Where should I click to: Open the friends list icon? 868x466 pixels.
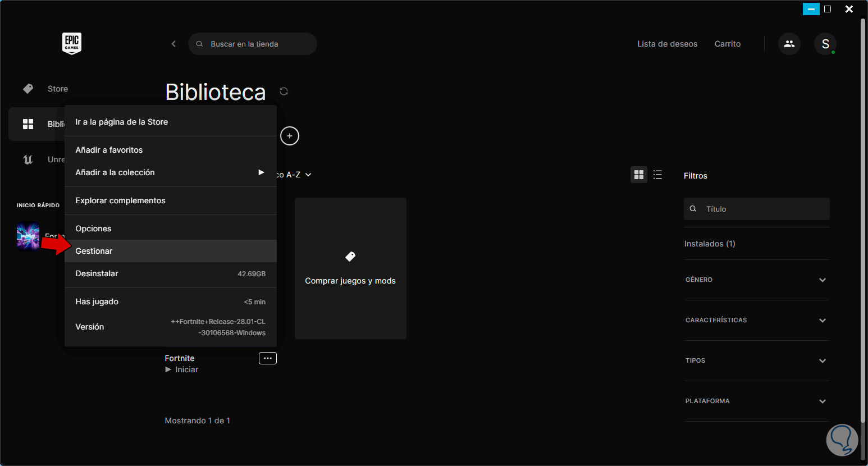(x=789, y=44)
